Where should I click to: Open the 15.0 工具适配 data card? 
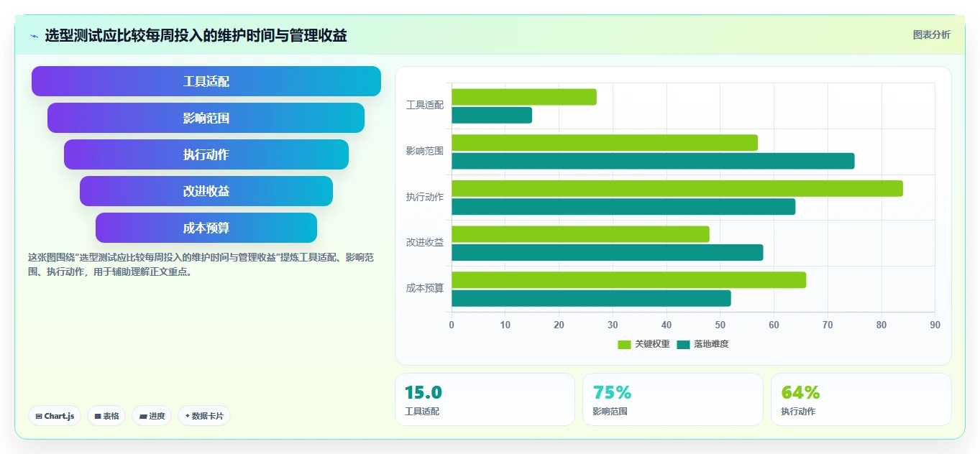click(485, 399)
